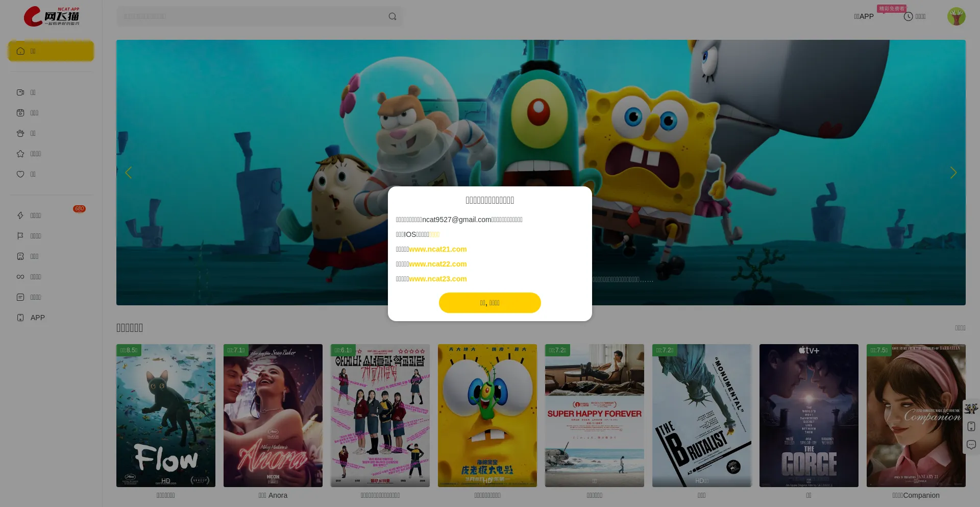Open the APP phone sidebar item
This screenshot has width=980, height=507.
51,318
